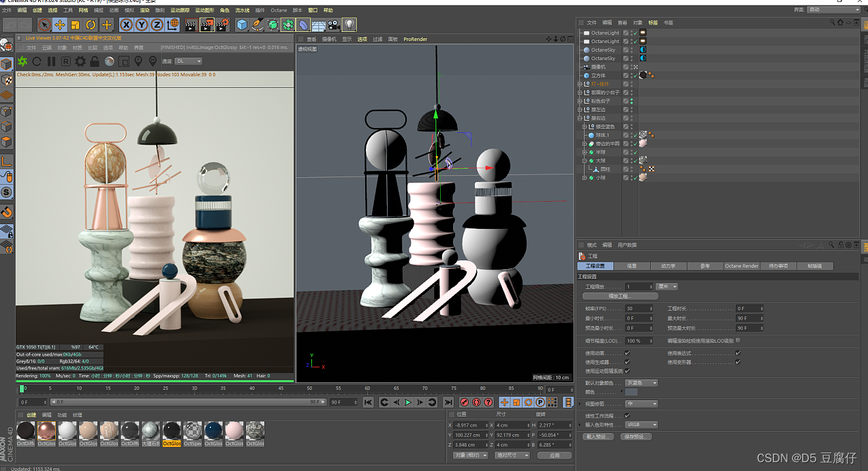The width and height of the screenshot is (868, 471).
Task: Click the project color swatch 颜色
Action: pyautogui.click(x=632, y=392)
